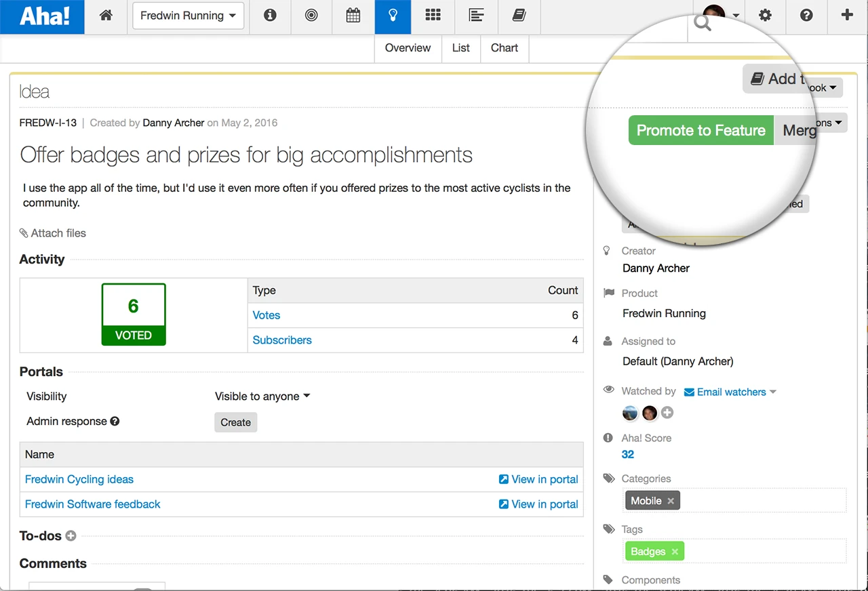Click the idea ID FREDW-I-13

[x=48, y=123]
